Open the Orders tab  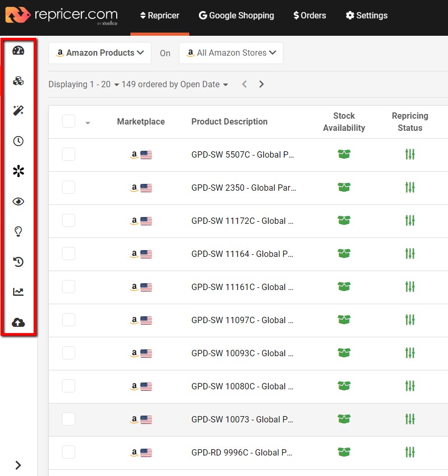(310, 15)
